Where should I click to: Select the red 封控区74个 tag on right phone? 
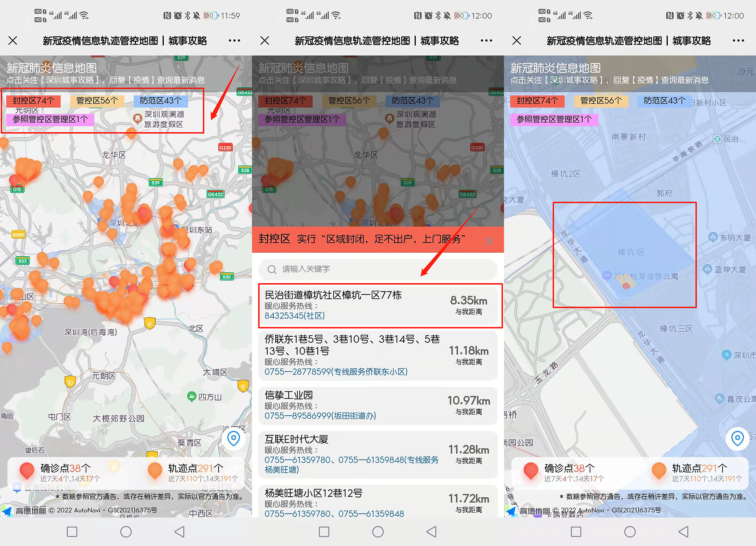[x=537, y=101]
